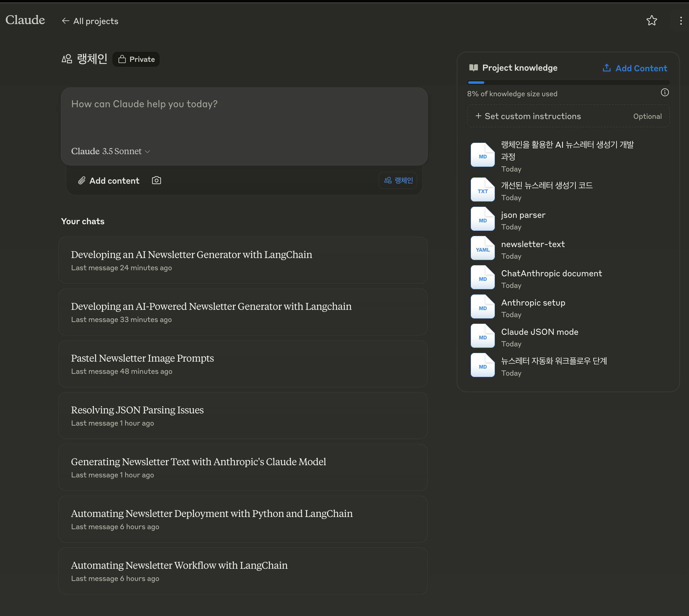Click the knowledge size info icon
Screen dimensions: 689x616
pyautogui.click(x=665, y=92)
